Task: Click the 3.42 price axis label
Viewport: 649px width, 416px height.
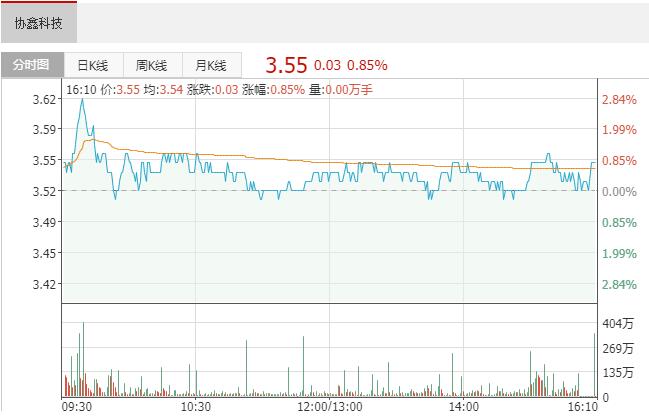Action: pyautogui.click(x=44, y=284)
